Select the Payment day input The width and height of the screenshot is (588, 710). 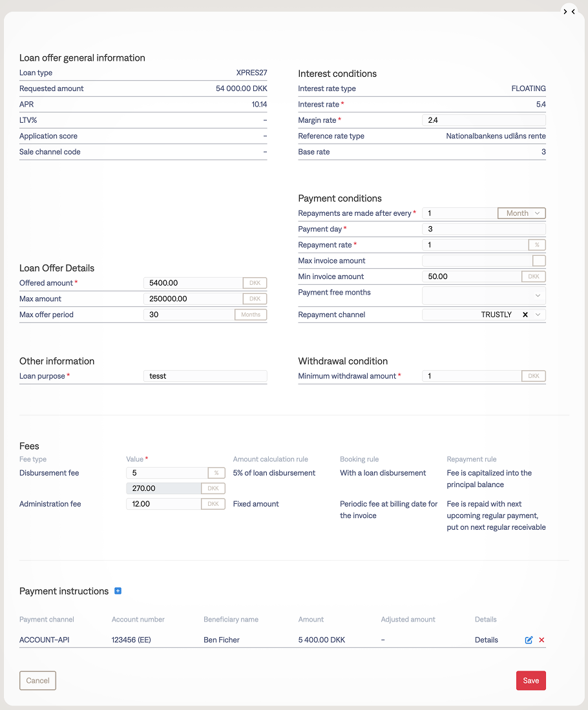(483, 229)
